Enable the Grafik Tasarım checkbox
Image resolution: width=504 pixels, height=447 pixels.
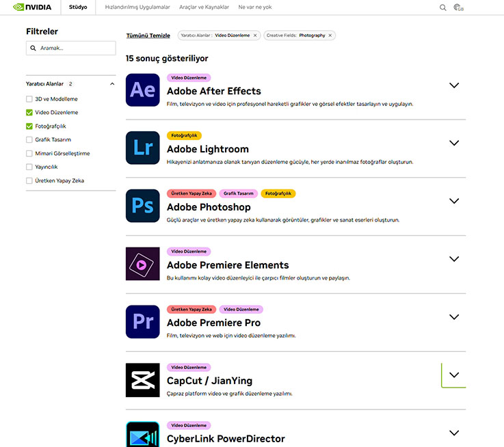(x=29, y=140)
